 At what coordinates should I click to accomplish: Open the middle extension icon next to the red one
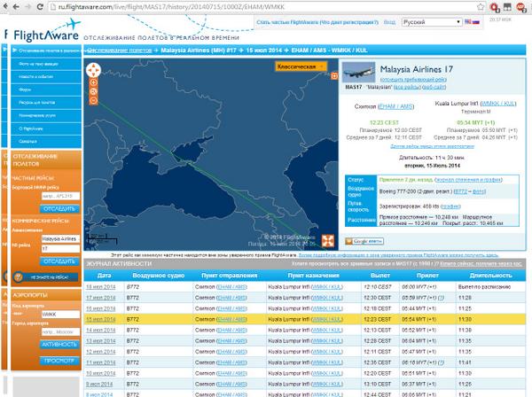(x=507, y=7)
